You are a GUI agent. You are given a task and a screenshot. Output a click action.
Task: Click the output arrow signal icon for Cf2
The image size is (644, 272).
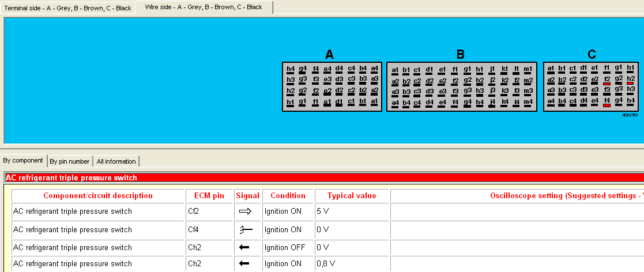coord(245,211)
